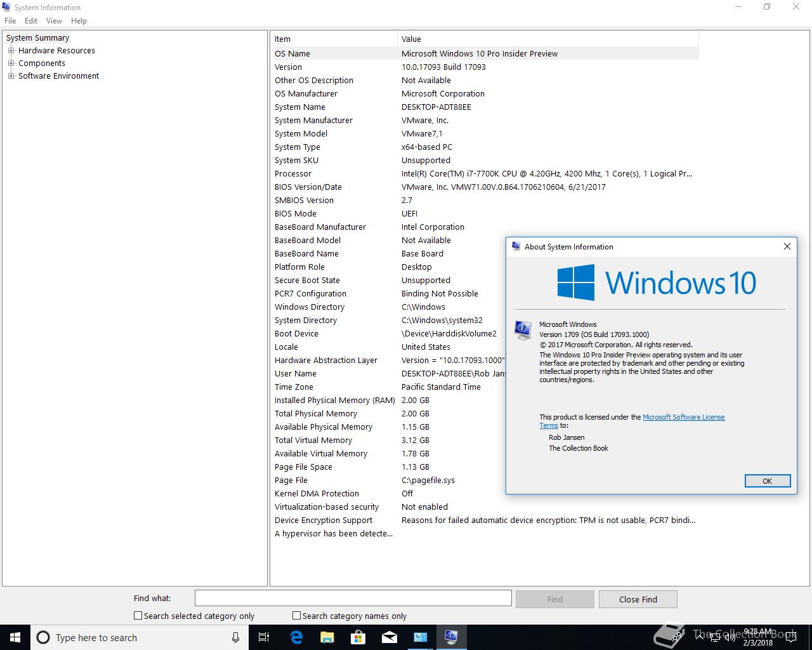Click the Value column header
812x650 pixels.
[x=548, y=39]
